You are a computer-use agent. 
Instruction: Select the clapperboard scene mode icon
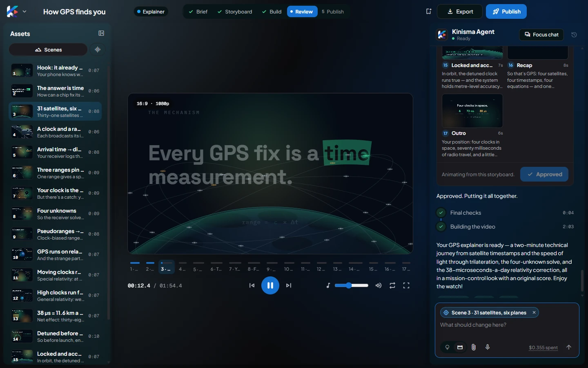tap(460, 347)
